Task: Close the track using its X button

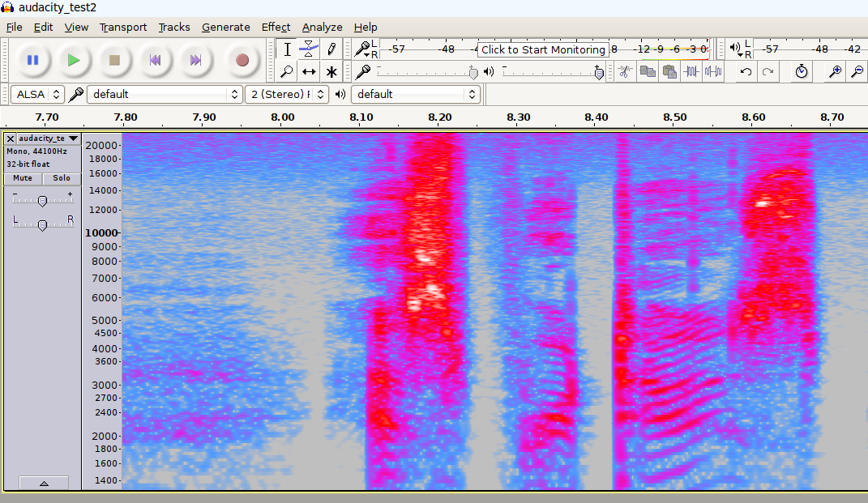Action: [x=11, y=139]
